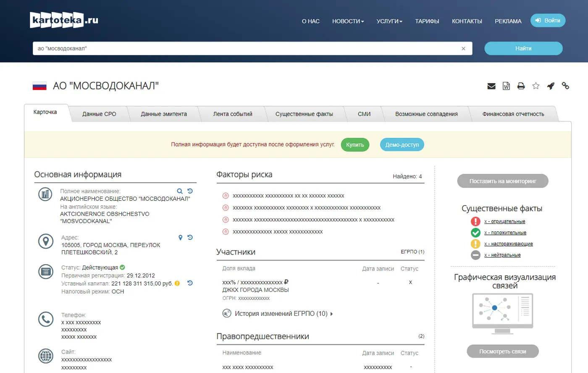Click Поставить на мониторинг button
This screenshot has width=588, height=373.
click(503, 181)
